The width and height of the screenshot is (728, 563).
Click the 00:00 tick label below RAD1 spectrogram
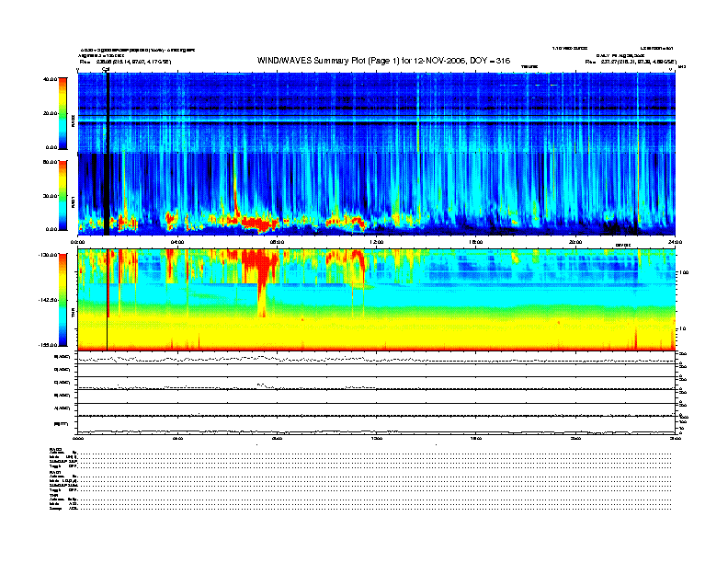[77, 242]
